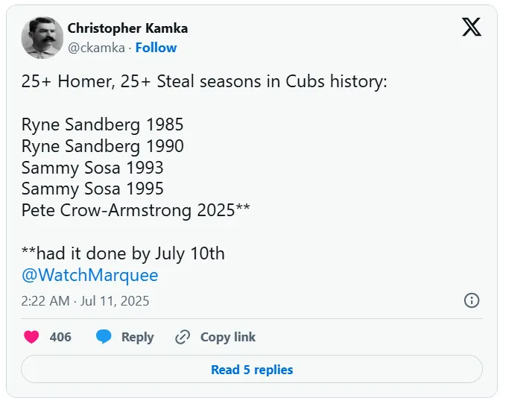Viewport: 532px width, 398px height.
Task: Click the chain link icon
Action: click(x=183, y=337)
